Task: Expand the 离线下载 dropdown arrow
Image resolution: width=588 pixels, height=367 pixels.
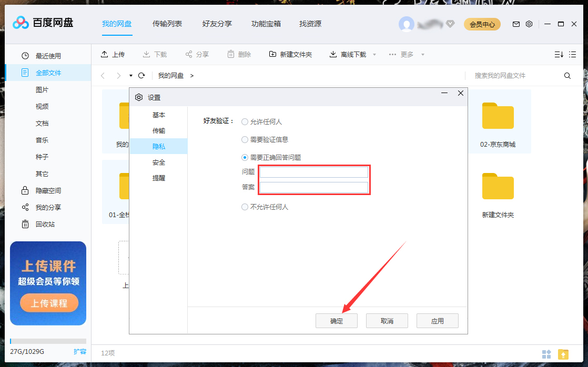Action: [x=373, y=54]
